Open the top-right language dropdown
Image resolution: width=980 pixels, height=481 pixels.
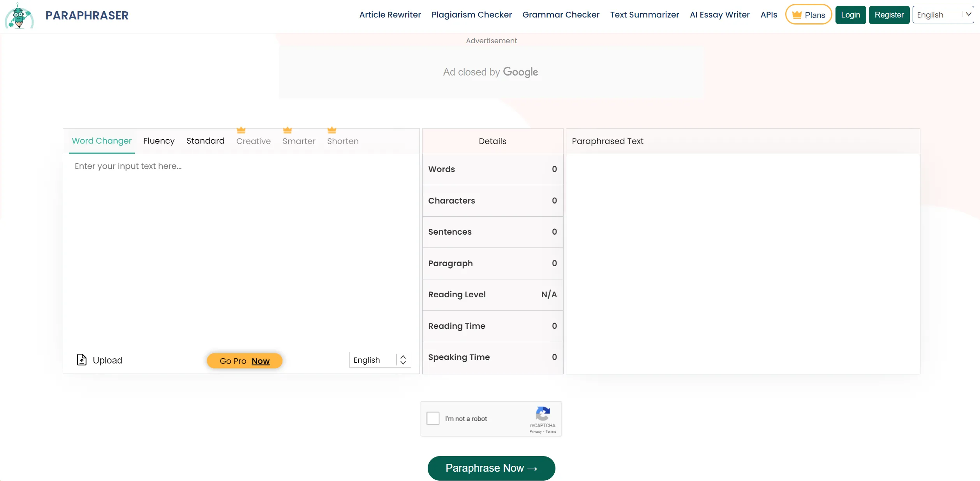coord(943,14)
